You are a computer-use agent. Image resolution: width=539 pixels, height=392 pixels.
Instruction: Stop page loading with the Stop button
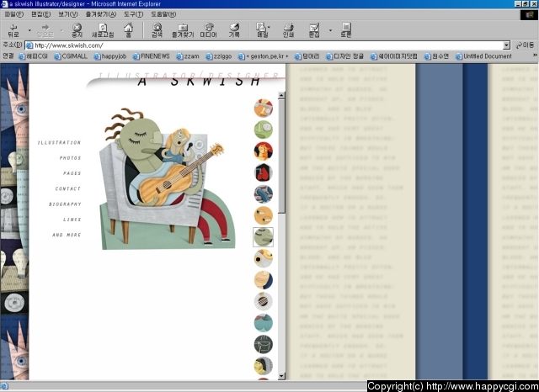point(77,30)
